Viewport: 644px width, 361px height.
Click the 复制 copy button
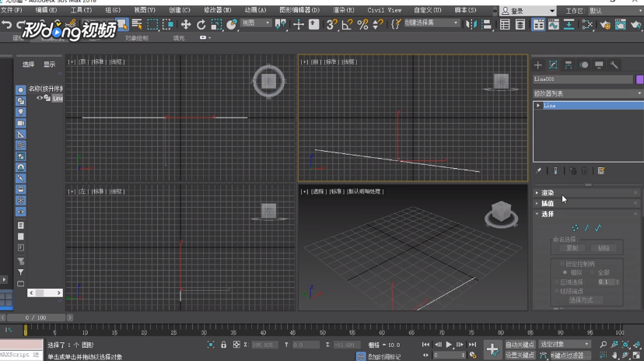[x=572, y=248]
